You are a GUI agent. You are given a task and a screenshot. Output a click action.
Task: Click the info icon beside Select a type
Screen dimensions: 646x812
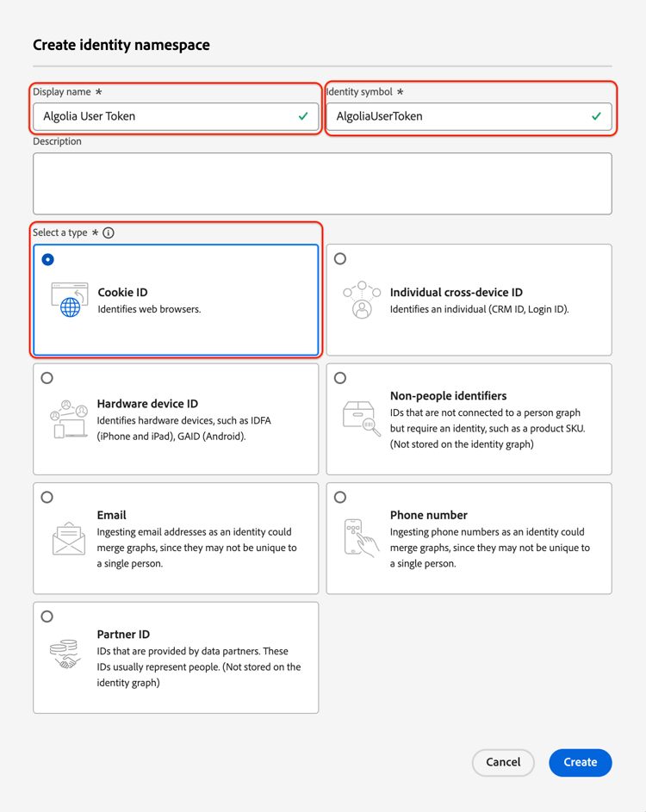pos(109,232)
